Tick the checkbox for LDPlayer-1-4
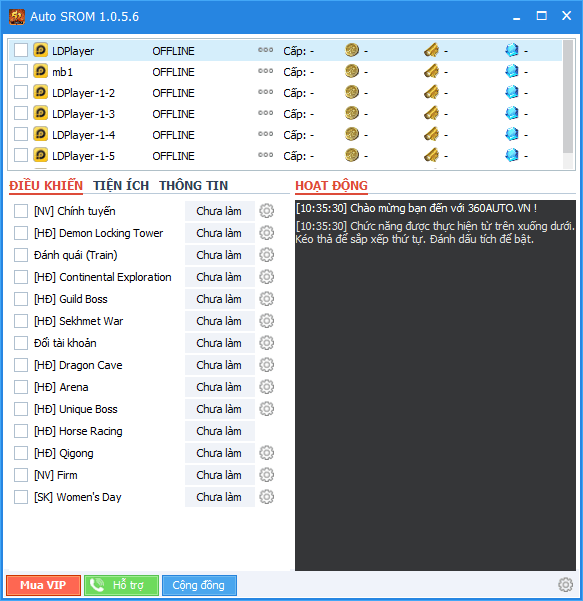583x601 pixels. click(21, 135)
